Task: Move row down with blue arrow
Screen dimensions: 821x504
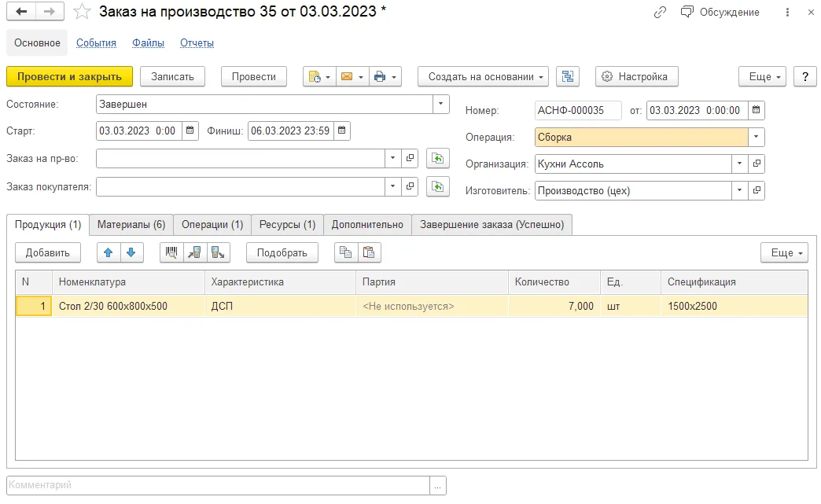Action: (x=131, y=252)
